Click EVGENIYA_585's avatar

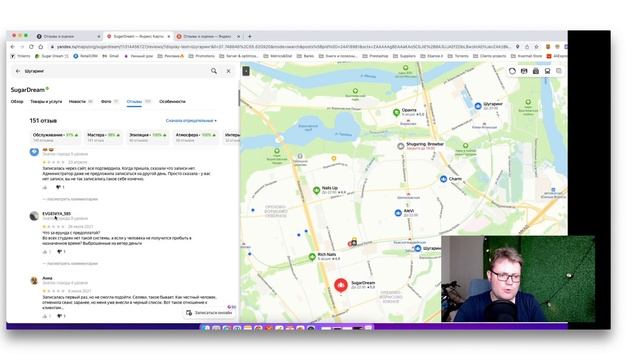coord(34,216)
